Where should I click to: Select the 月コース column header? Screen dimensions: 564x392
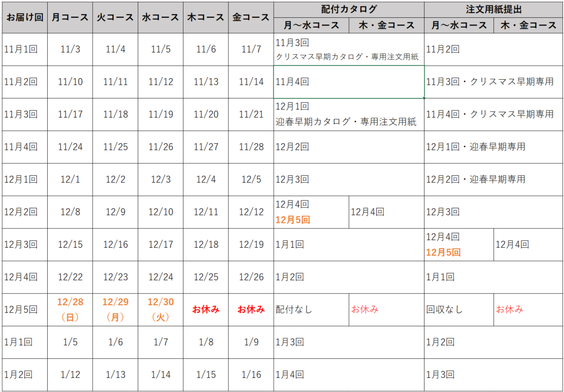click(x=70, y=17)
